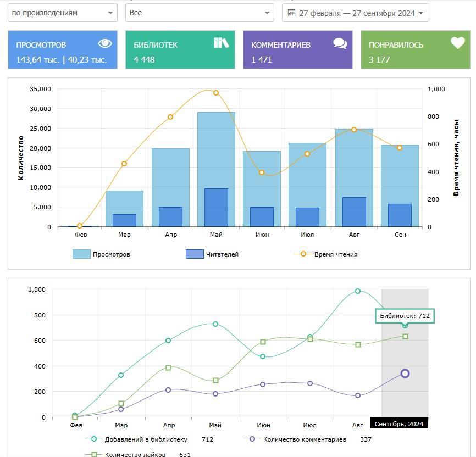Open the date range 27 февраля — 27 сентября

[356, 13]
